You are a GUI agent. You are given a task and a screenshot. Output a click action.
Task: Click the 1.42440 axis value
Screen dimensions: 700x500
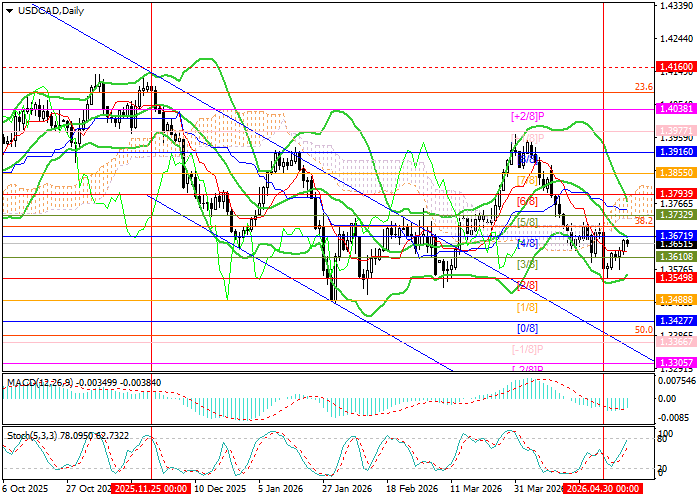click(x=677, y=39)
